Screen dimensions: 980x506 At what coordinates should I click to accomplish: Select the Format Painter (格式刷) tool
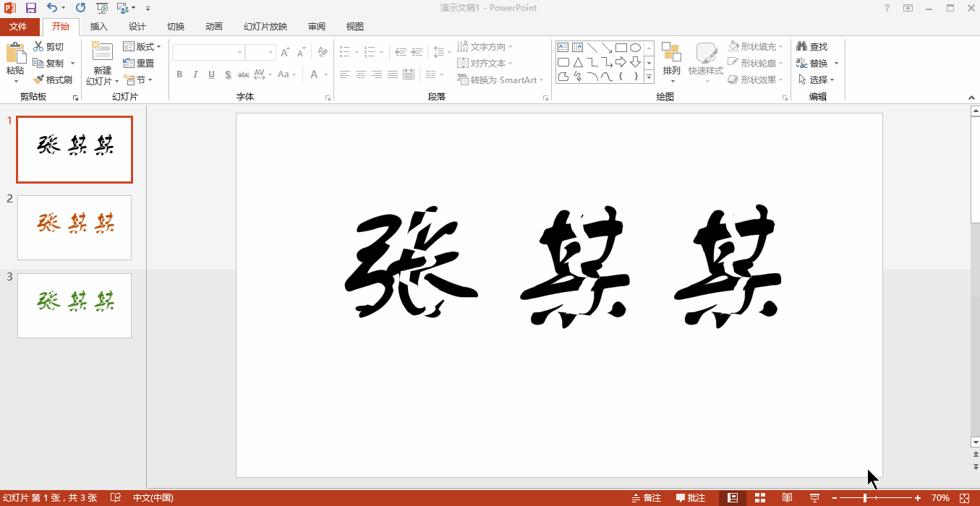tap(53, 80)
